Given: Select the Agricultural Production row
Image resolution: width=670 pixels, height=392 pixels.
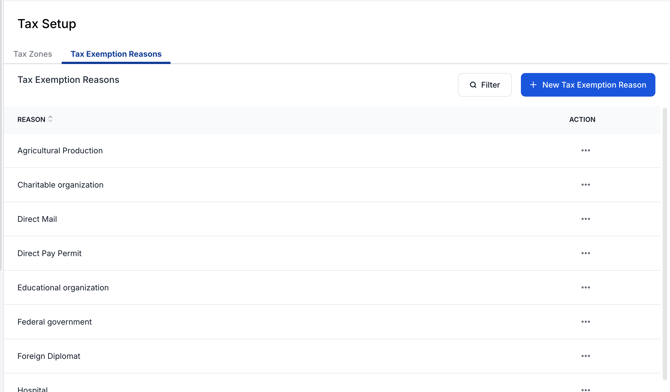Looking at the screenshot, I should point(332,150).
